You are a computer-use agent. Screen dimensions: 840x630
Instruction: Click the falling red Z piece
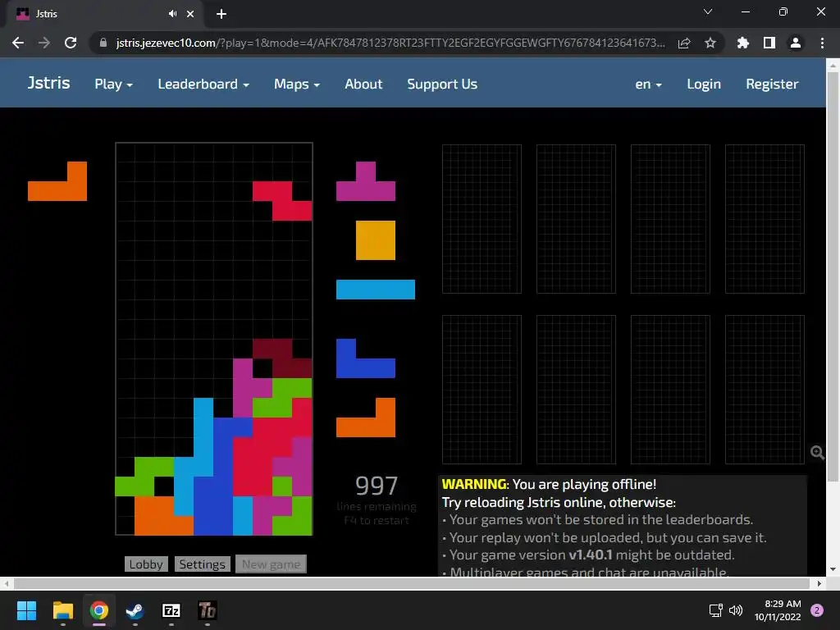point(282,201)
